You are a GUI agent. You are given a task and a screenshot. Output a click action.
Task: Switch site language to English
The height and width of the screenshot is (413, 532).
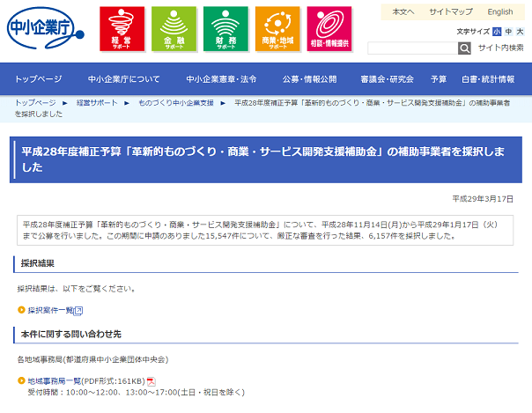click(500, 11)
